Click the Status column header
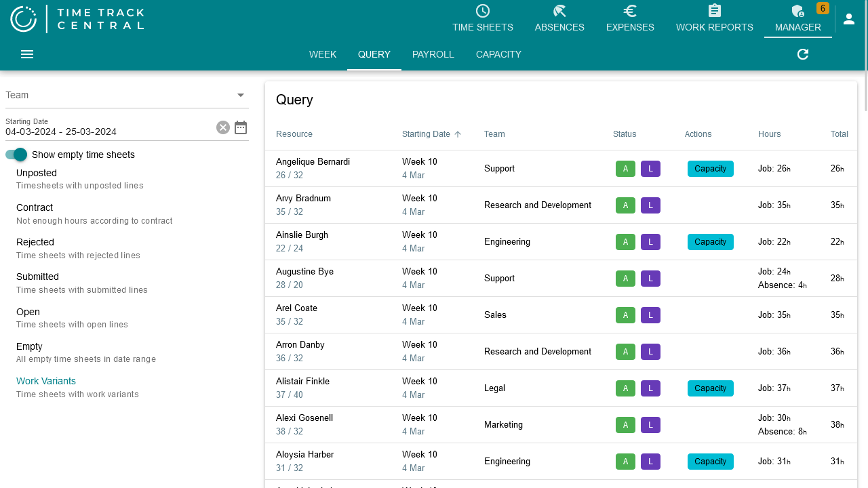Image resolution: width=868 pixels, height=488 pixels. coord(625,134)
